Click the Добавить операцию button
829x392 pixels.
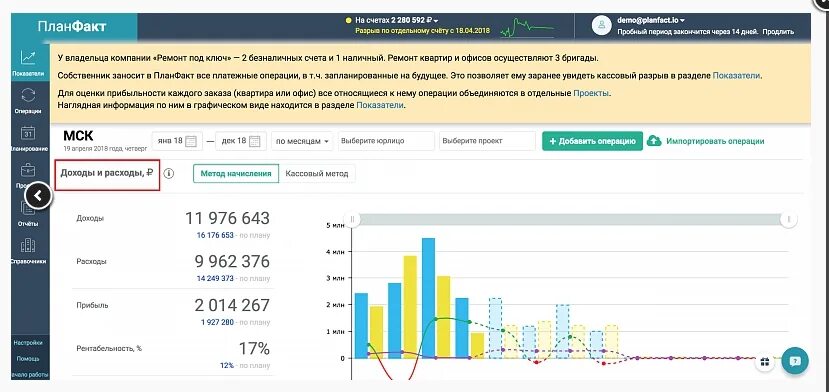[x=592, y=141]
